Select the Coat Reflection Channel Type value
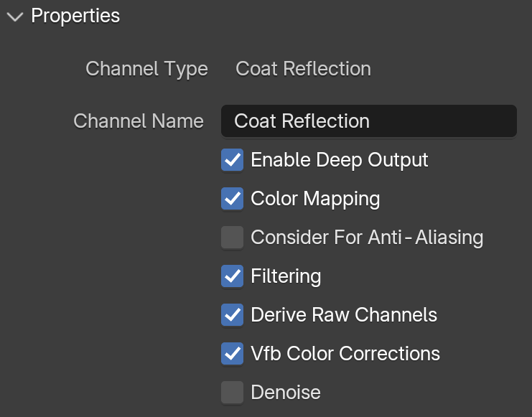This screenshot has height=417, width=532. [x=303, y=69]
